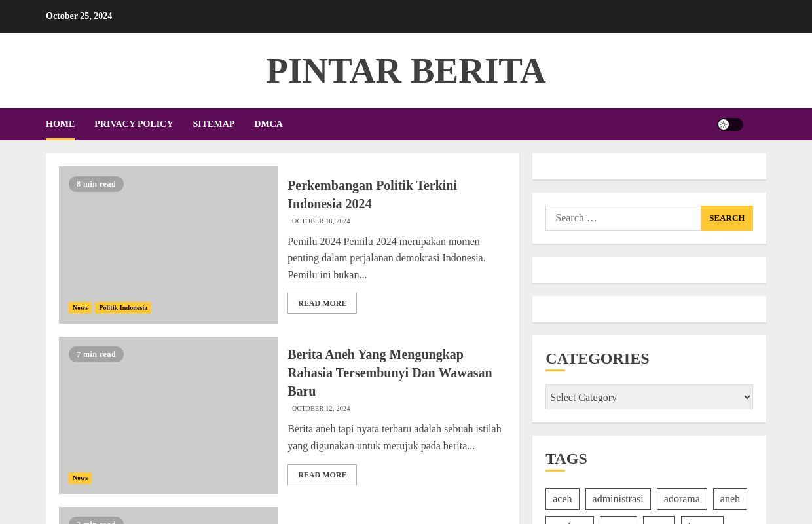Click the October 12, 2024 post date
The image size is (812, 524).
[321, 409]
